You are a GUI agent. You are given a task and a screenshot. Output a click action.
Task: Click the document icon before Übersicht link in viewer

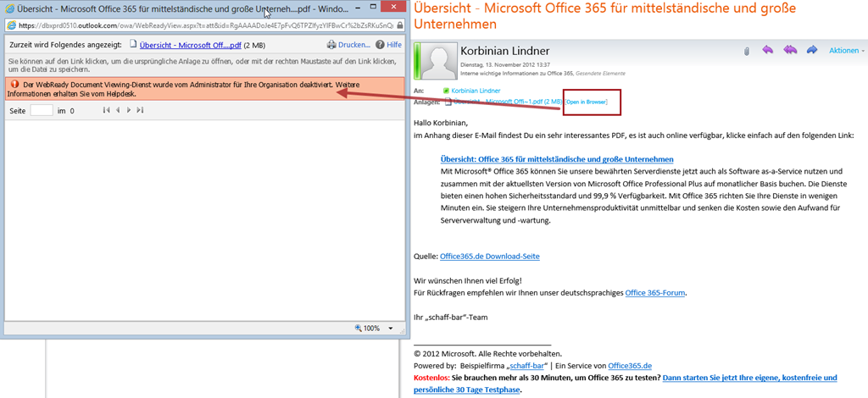pyautogui.click(x=133, y=46)
